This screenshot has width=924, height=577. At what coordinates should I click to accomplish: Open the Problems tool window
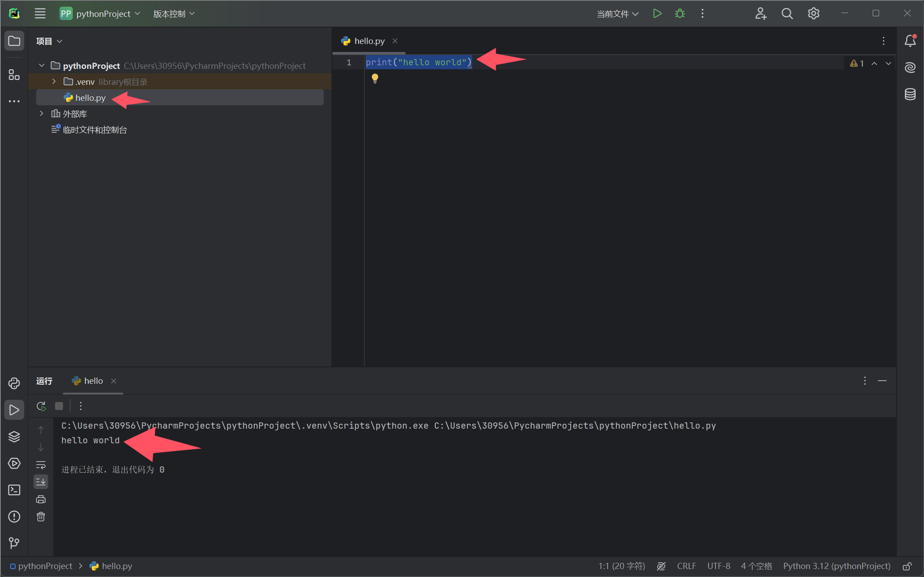coord(14,517)
